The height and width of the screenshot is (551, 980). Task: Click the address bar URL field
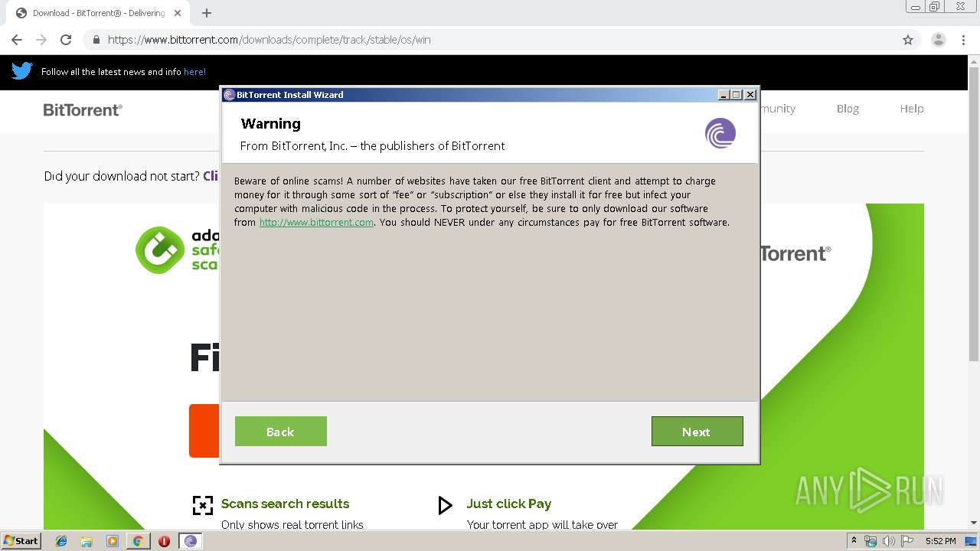coord(490,40)
